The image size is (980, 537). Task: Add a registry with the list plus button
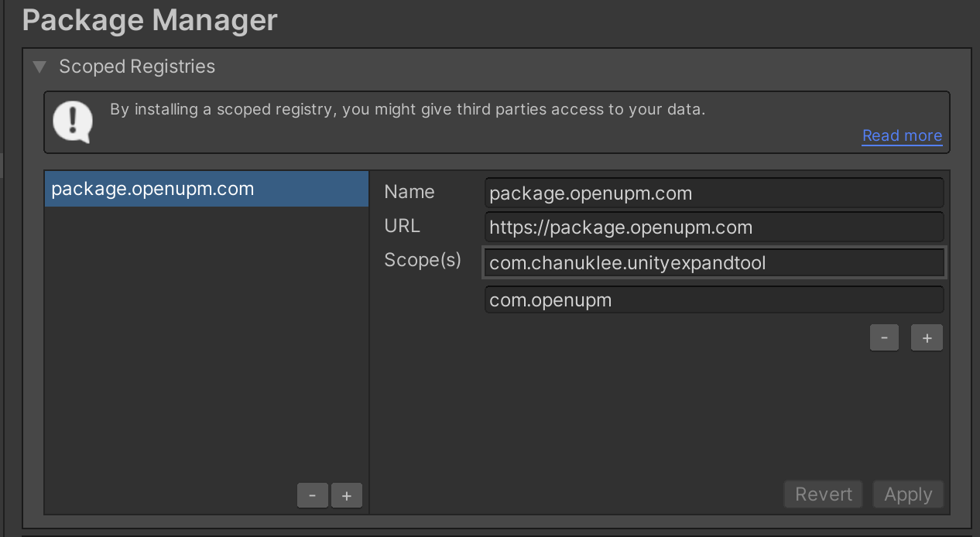point(347,495)
